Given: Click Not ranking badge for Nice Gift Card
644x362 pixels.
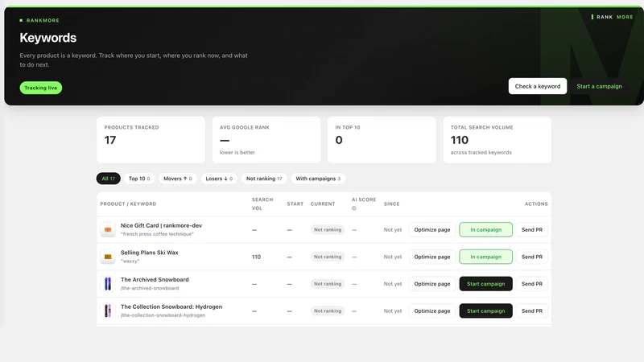Looking at the screenshot, I should [x=328, y=230].
